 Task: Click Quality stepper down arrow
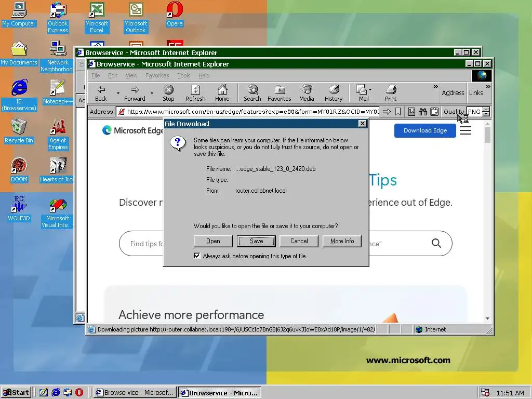(486, 114)
